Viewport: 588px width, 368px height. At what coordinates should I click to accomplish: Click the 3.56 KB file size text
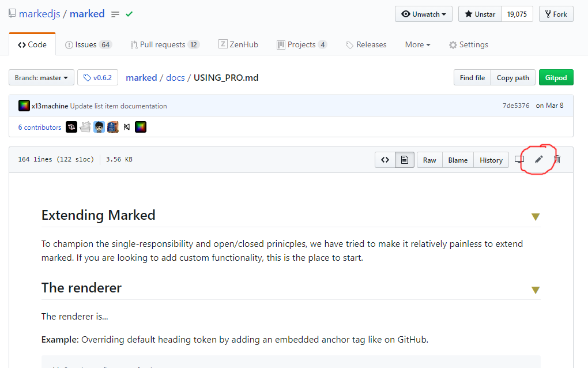119,159
